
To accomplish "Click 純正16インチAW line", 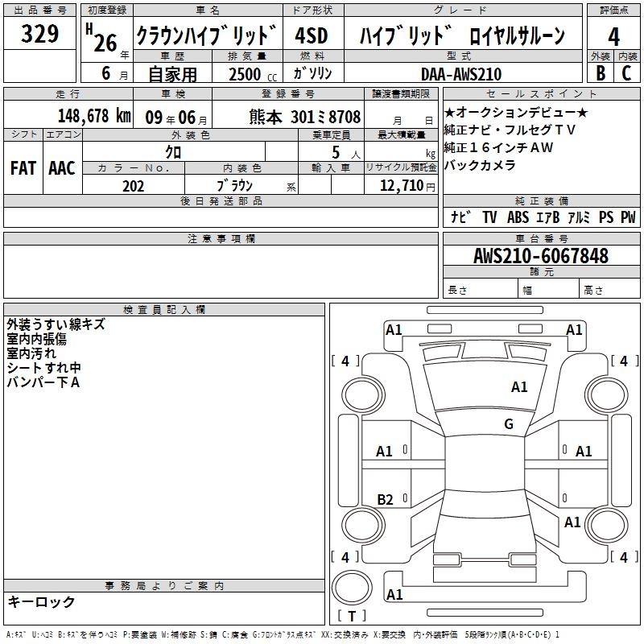I will (x=498, y=147).
